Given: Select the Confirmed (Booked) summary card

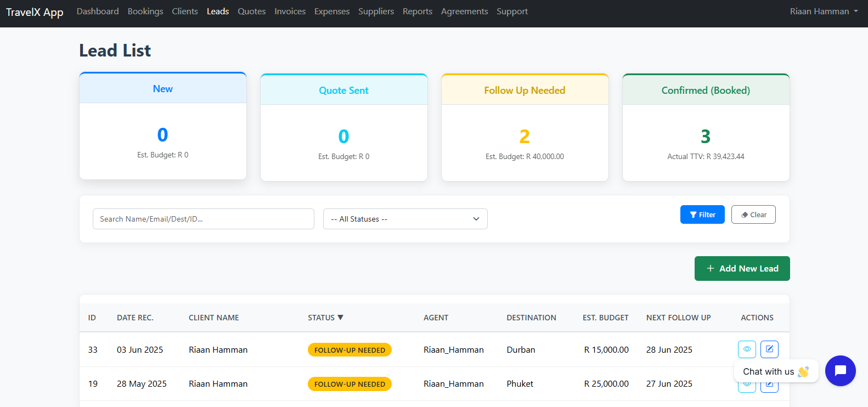Looking at the screenshot, I should pyautogui.click(x=706, y=127).
